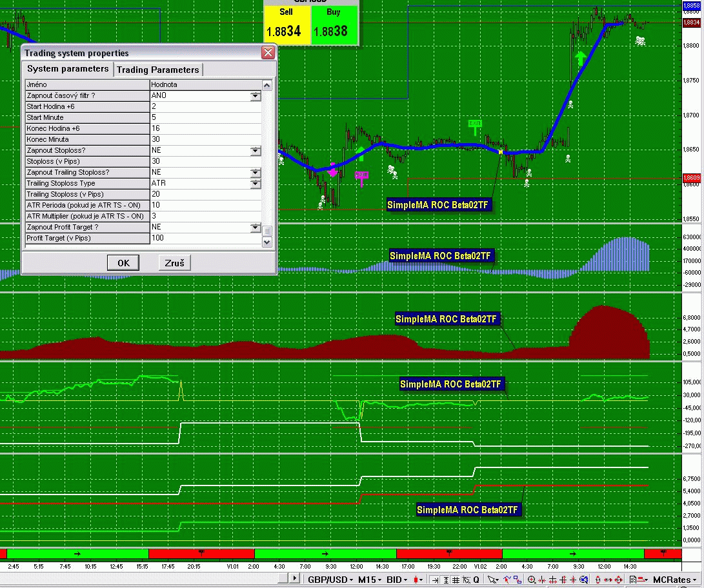Image resolution: width=704 pixels, height=588 pixels.
Task: Pick the drawing tools icon
Action: 507,580
